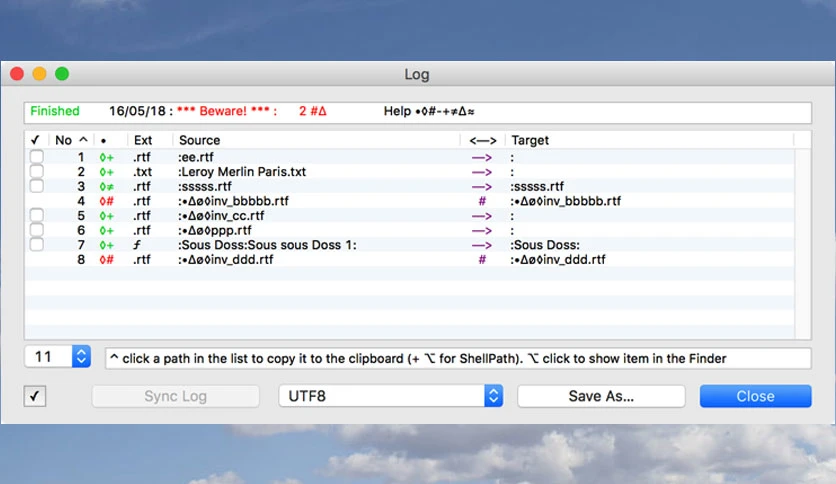Viewport: 836px width, 484px height.
Task: Click the green status icon in row 7
Action: [x=107, y=245]
